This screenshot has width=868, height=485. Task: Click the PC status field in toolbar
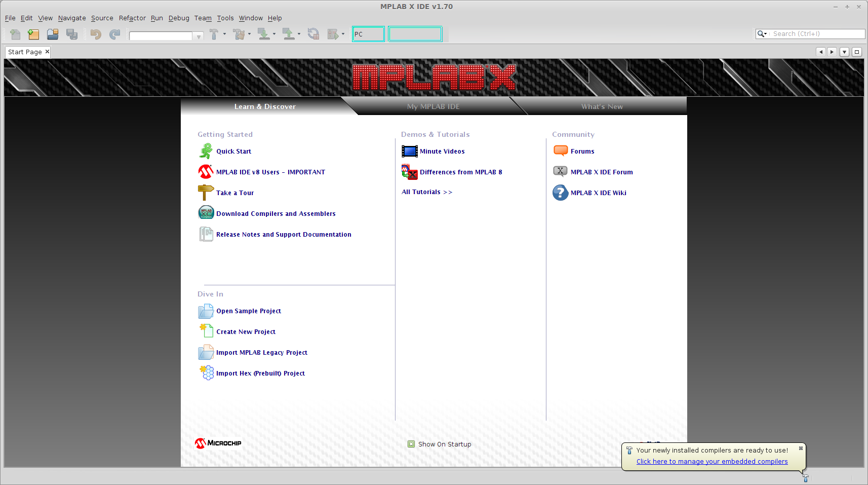[368, 34]
